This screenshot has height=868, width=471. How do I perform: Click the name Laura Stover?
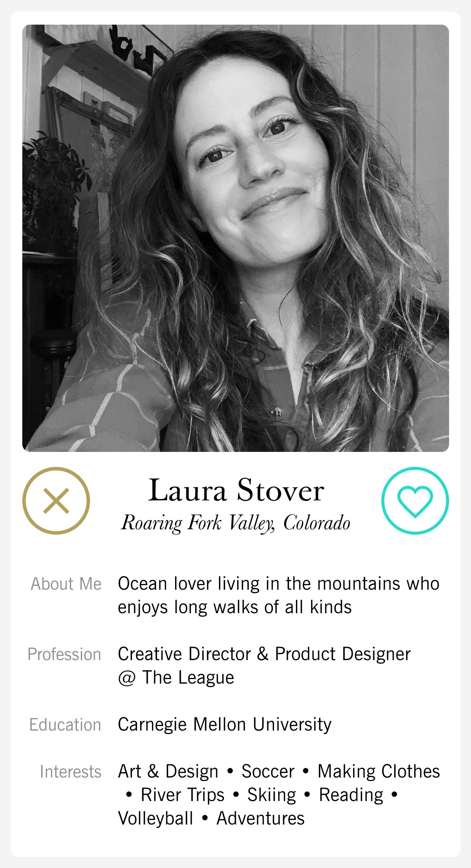[236, 490]
